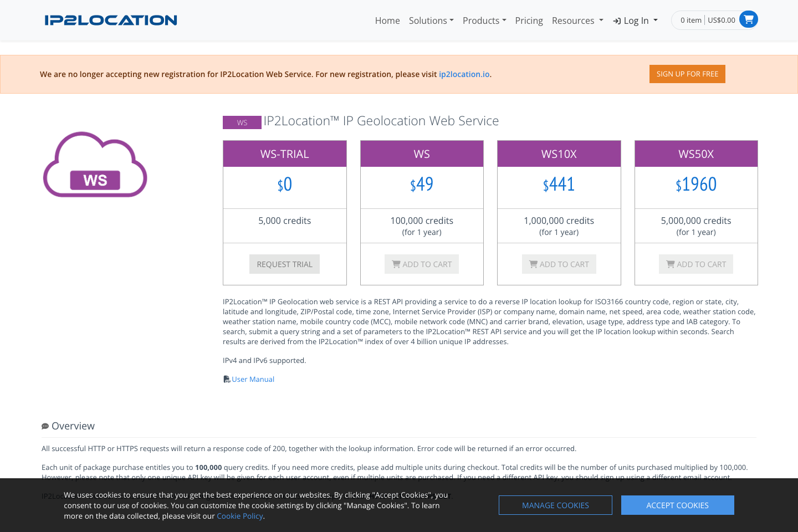Click REQUEST TRIAL for the WS-TRIAL plan
Screen dimensions: 798x532
(x=284, y=264)
